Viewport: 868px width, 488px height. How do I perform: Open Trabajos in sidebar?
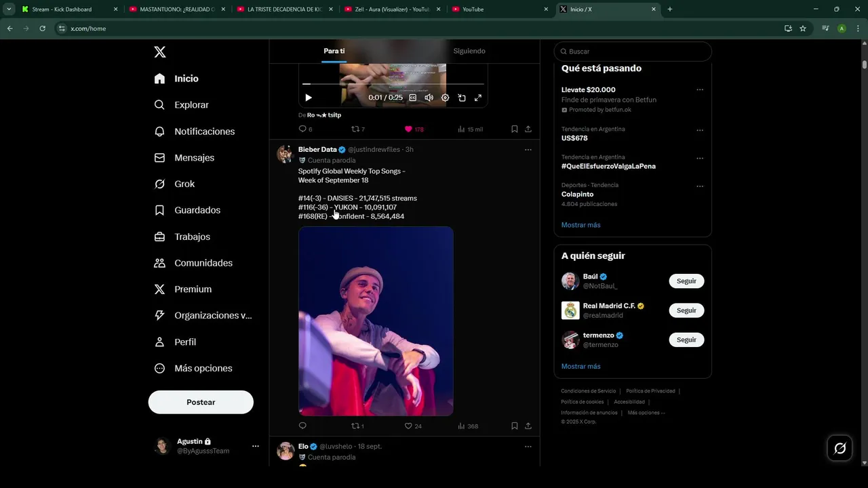(182, 237)
